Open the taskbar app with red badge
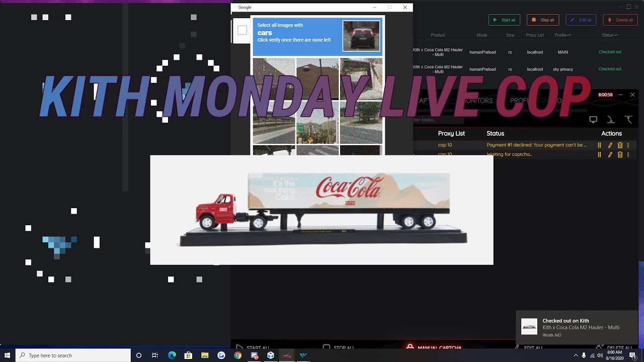The width and height of the screenshot is (644, 362). click(254, 355)
